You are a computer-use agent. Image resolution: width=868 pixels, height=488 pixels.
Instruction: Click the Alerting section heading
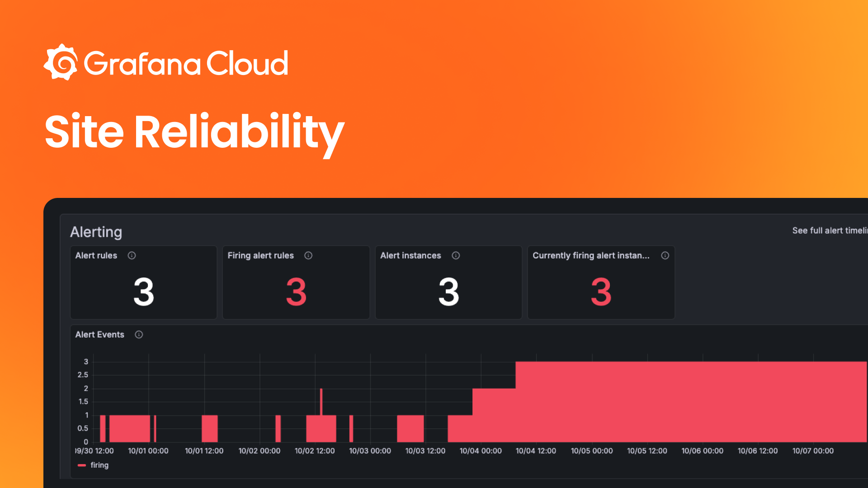[96, 232]
